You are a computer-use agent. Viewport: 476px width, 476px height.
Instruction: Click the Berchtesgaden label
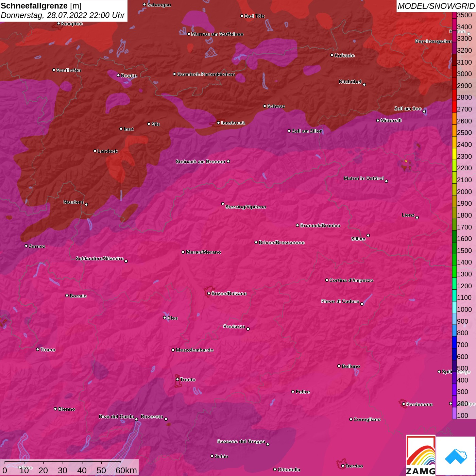point(434,41)
